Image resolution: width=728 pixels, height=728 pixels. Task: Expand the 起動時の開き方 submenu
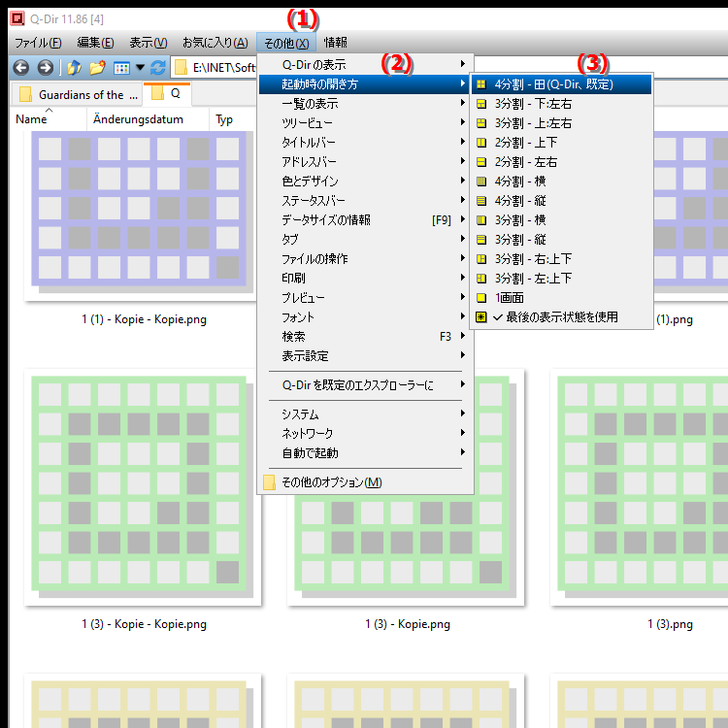click(x=366, y=84)
